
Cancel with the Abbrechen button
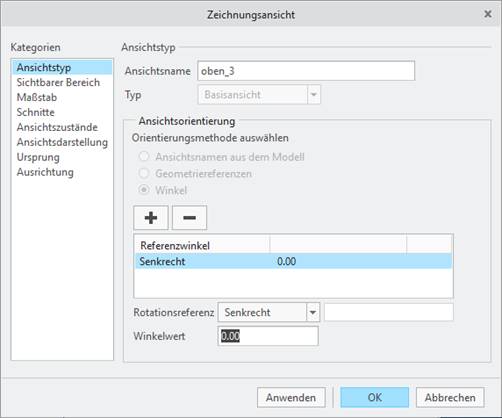click(450, 397)
